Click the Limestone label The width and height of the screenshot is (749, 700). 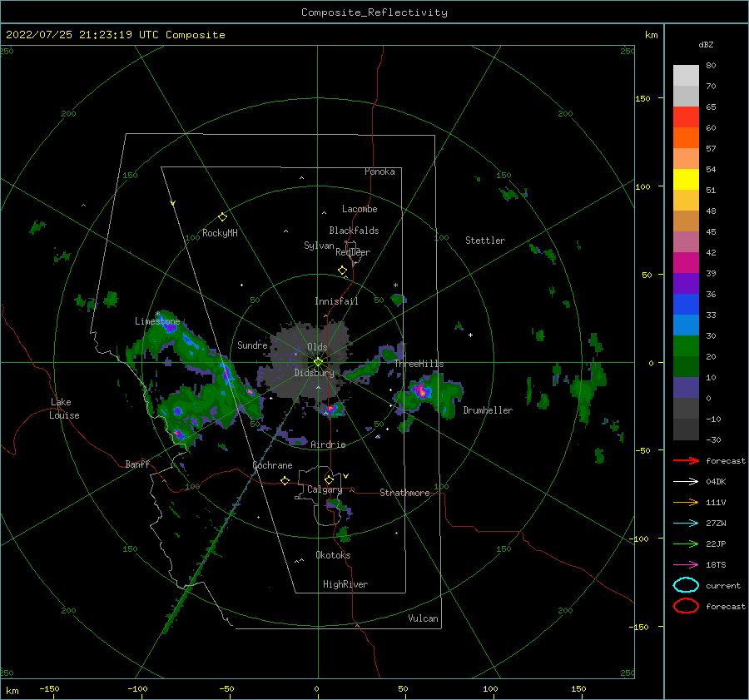pyautogui.click(x=157, y=321)
